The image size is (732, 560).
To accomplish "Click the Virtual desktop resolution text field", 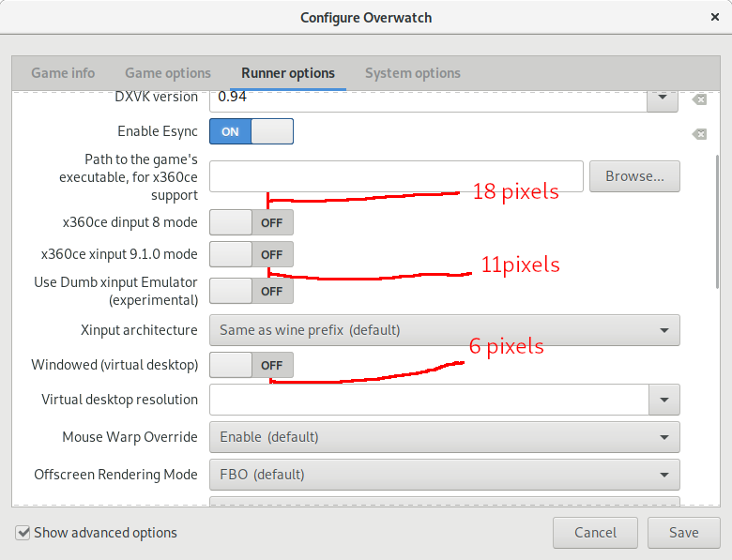I will [430, 400].
